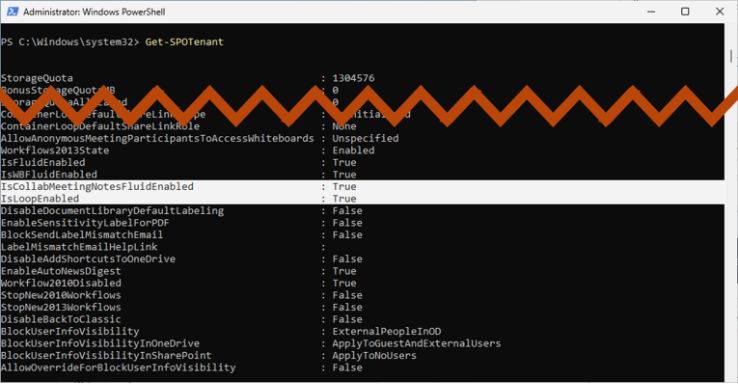The height and width of the screenshot is (384, 738).
Task: Select BlockUserInfoVisibility property name
Action: click(70, 331)
